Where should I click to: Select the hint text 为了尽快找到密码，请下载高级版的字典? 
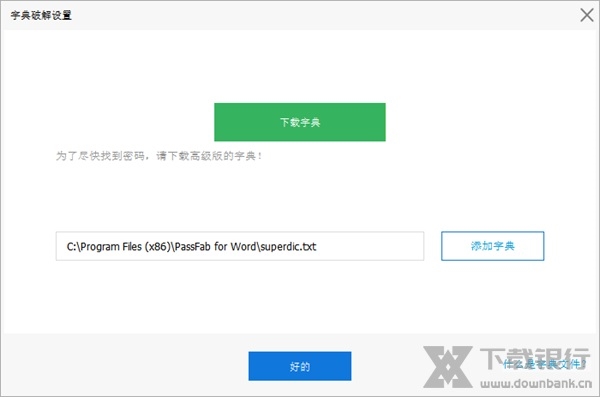(159, 156)
